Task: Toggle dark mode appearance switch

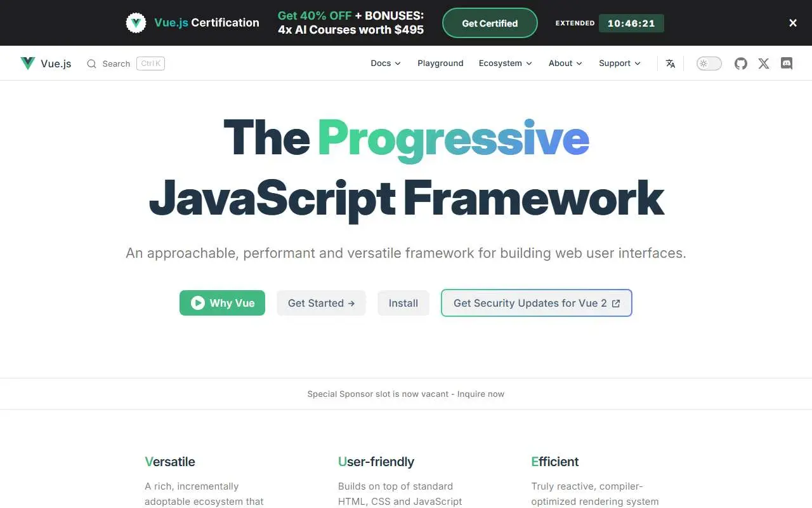Action: click(709, 63)
